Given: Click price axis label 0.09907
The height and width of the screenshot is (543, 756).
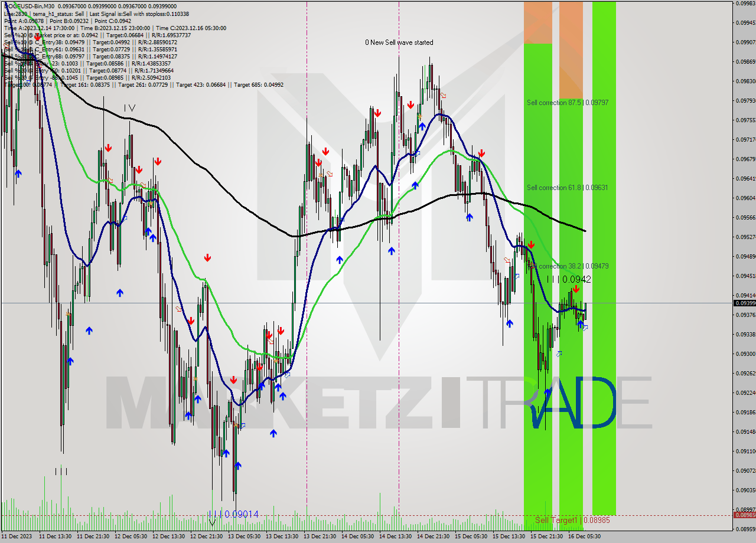Looking at the screenshot, I should point(745,42).
